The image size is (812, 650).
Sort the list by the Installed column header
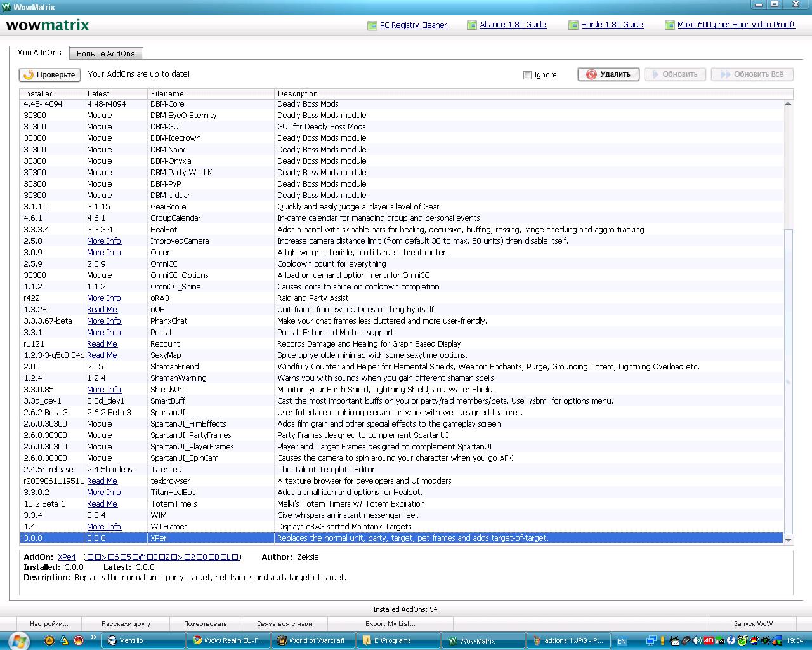point(52,94)
